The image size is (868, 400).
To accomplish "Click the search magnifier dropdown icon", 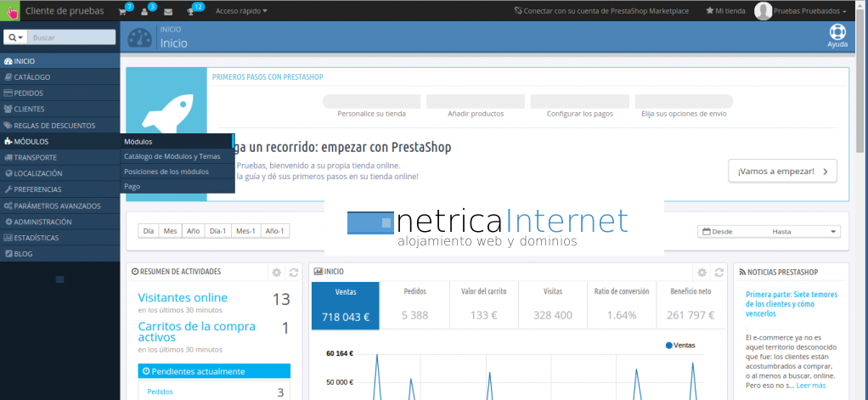I will 16,37.
